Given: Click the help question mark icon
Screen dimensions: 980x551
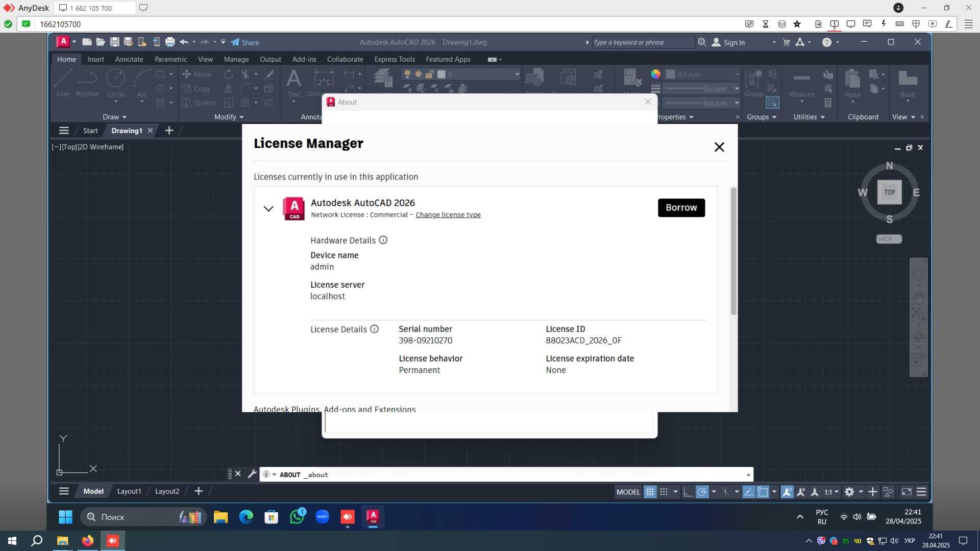Looking at the screenshot, I should tap(827, 42).
